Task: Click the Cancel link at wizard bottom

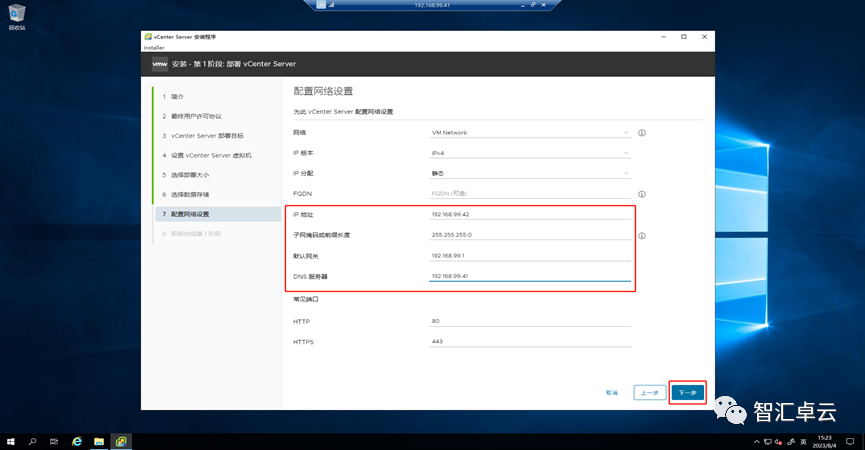Action: (x=611, y=393)
